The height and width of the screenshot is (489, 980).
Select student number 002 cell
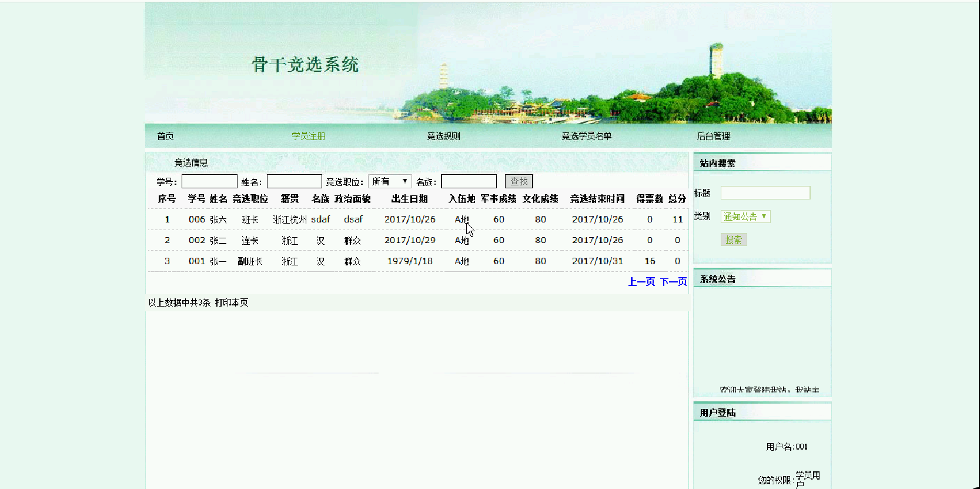[197, 240]
